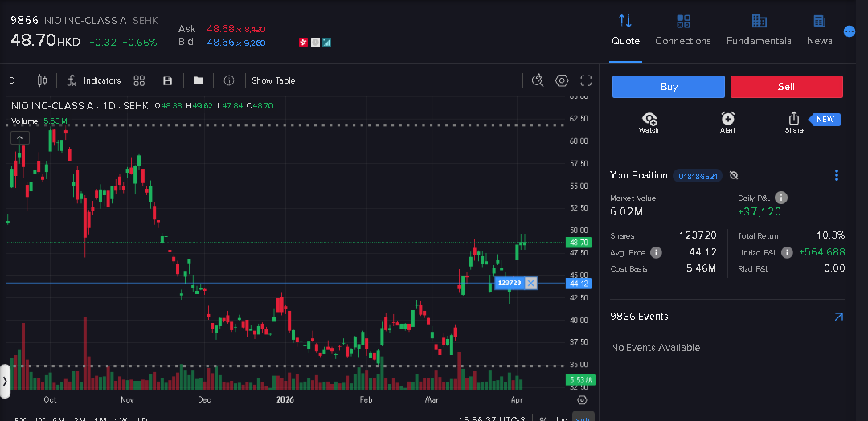Click the info icon next to Avg. Price
The height and width of the screenshot is (421, 868).
coord(656,253)
